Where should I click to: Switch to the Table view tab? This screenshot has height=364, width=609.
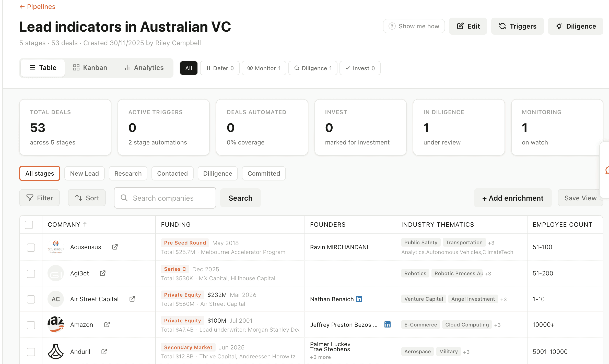[43, 68]
